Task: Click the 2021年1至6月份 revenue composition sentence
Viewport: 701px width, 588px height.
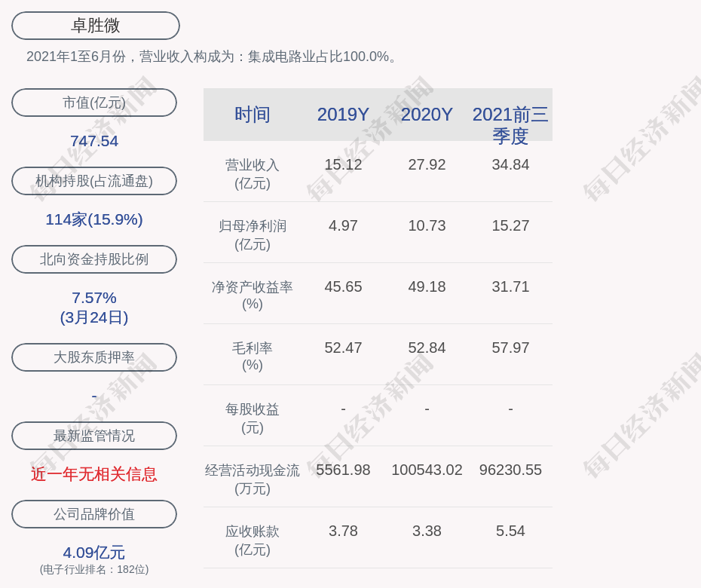Action: click(x=211, y=57)
